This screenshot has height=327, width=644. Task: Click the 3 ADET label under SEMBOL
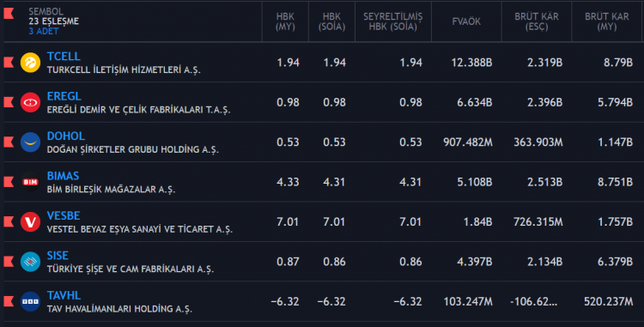tap(44, 31)
